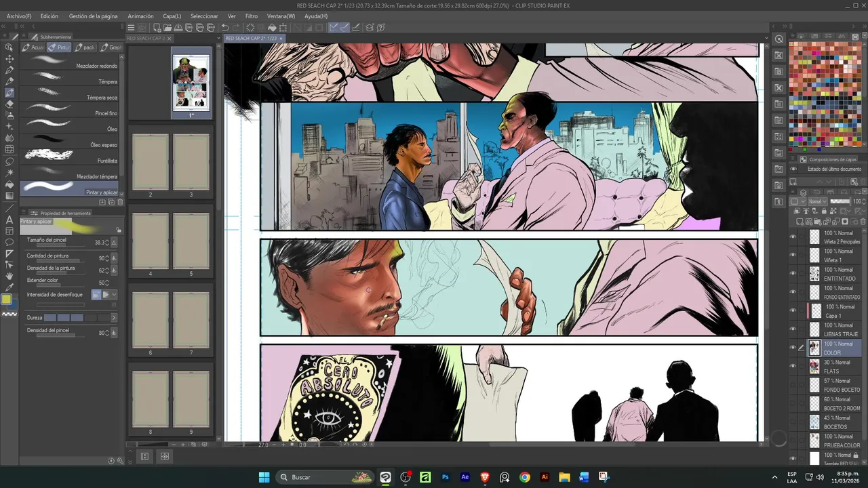Select the Move layer tool

pos(9,59)
